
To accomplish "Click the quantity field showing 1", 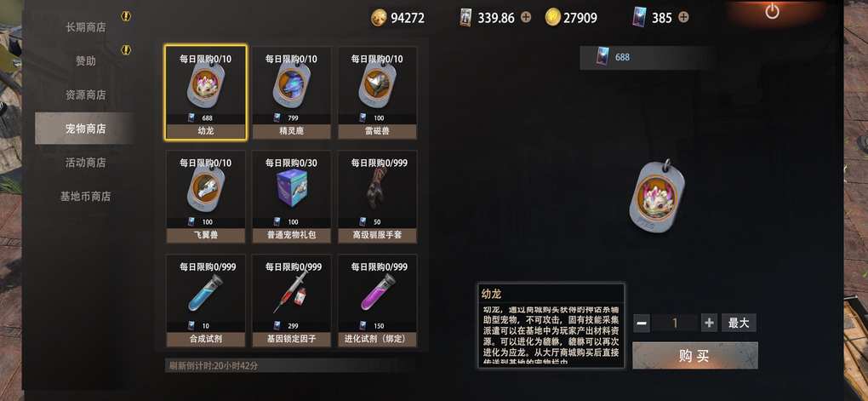I will pos(675,323).
